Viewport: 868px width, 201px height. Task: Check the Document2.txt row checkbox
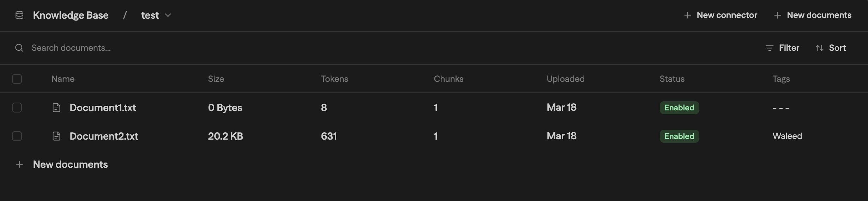click(x=17, y=136)
